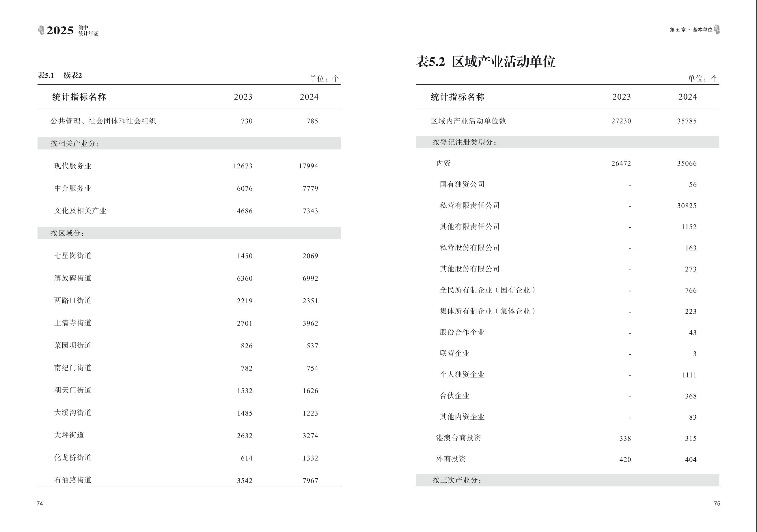Click the 表5.1 续表2 heading
The image size is (757, 532).
60,76
